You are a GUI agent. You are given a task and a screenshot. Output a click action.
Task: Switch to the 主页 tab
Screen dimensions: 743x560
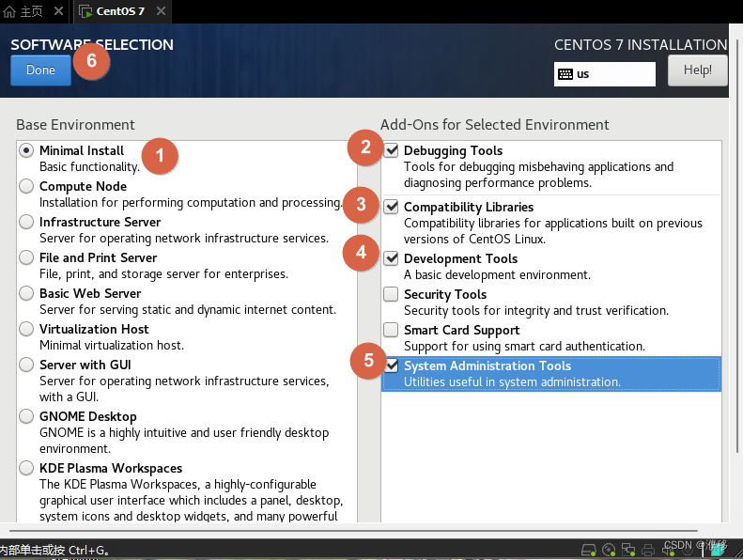click(35, 11)
